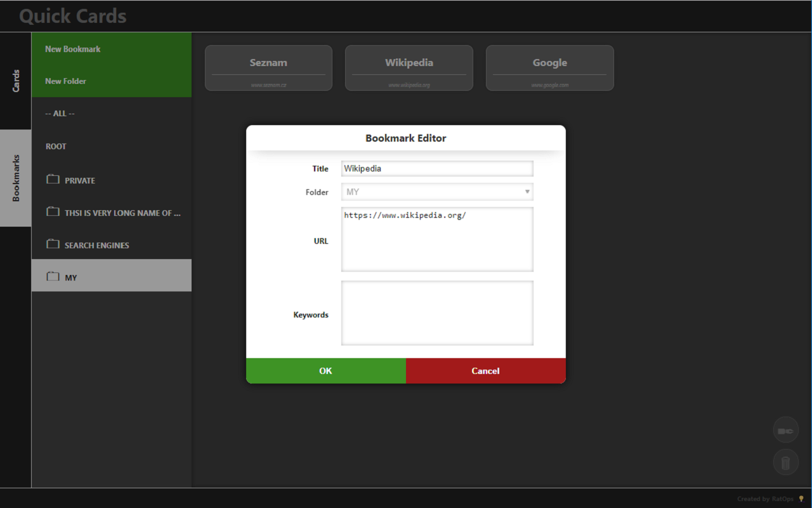Click the lightbulb icon near RatOps
Image resolution: width=812 pixels, height=508 pixels.
[801, 498]
